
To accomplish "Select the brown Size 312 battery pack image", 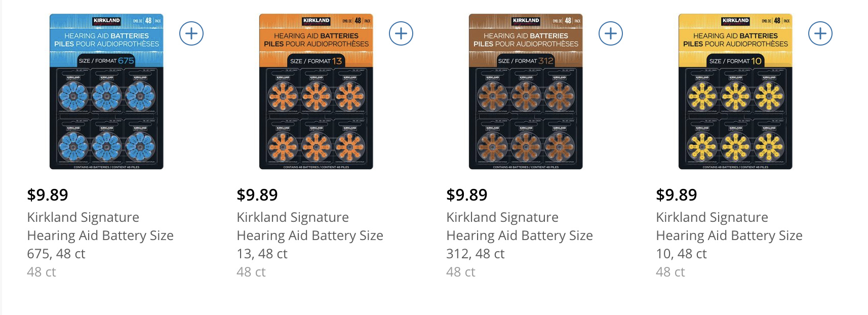I will [x=527, y=91].
